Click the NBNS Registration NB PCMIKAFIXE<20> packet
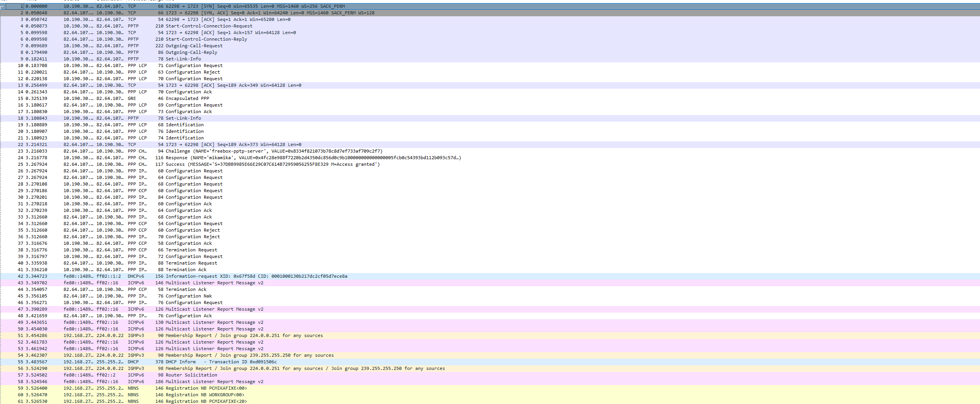 point(206,401)
